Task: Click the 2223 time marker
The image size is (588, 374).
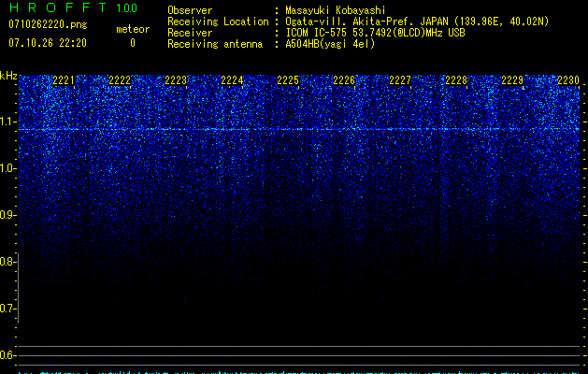Action: point(176,80)
